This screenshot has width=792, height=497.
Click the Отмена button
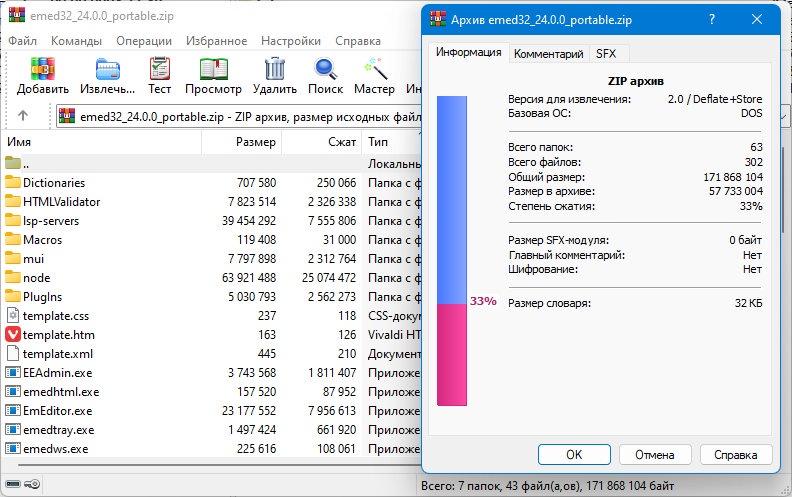click(655, 455)
